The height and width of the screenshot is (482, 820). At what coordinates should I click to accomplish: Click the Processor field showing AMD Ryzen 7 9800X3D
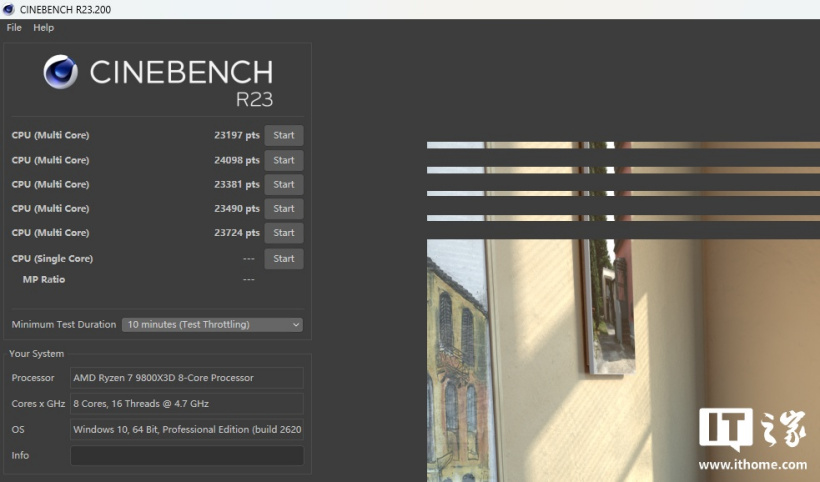point(187,378)
